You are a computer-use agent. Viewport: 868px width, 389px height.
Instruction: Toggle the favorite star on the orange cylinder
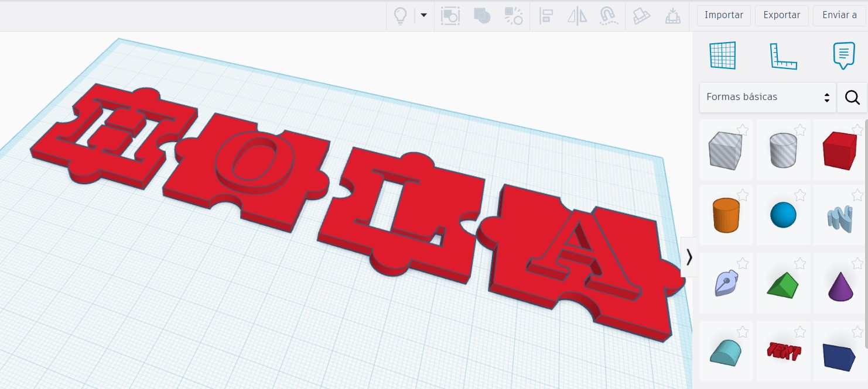[743, 195]
